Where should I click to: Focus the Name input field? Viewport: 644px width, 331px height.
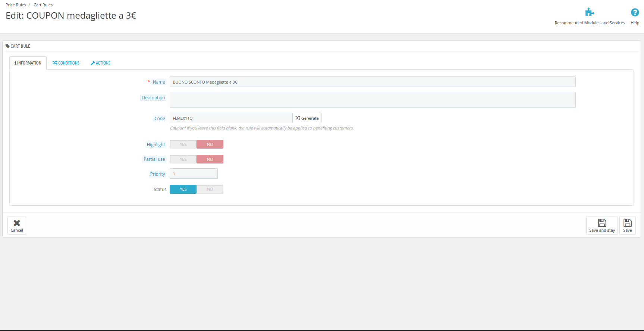[x=373, y=82]
